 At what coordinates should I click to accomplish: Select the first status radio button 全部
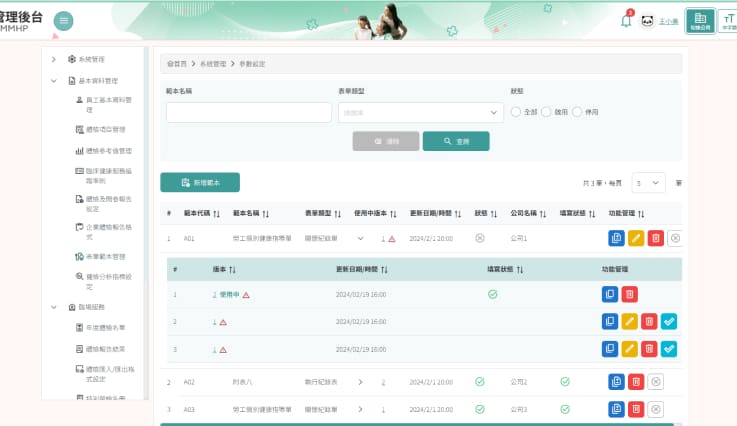click(x=516, y=112)
